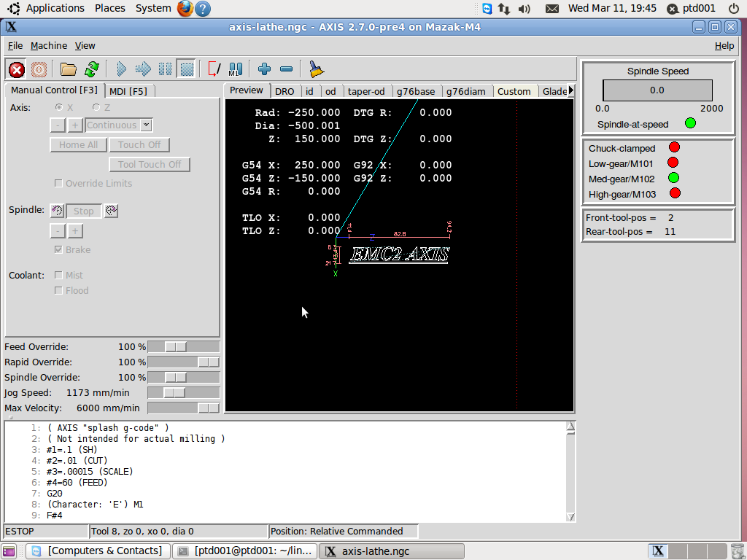Viewport: 747px width, 560px height.
Task: Click the spindle Stop button
Action: 83,211
